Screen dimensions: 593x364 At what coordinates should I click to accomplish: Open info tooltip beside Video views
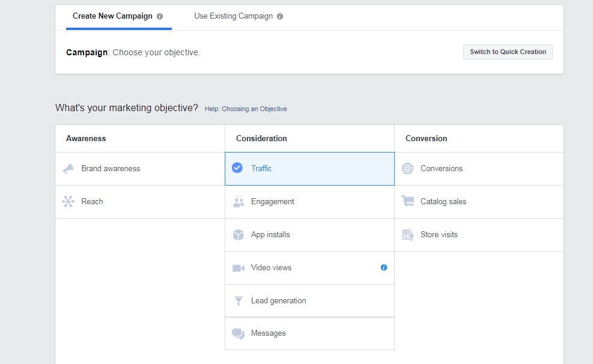pos(384,267)
